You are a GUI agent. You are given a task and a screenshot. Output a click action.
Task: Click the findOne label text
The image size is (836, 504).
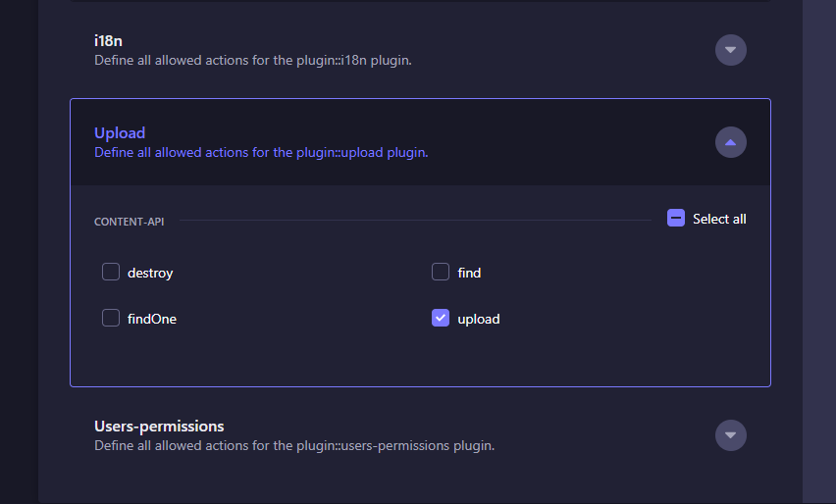coord(152,319)
